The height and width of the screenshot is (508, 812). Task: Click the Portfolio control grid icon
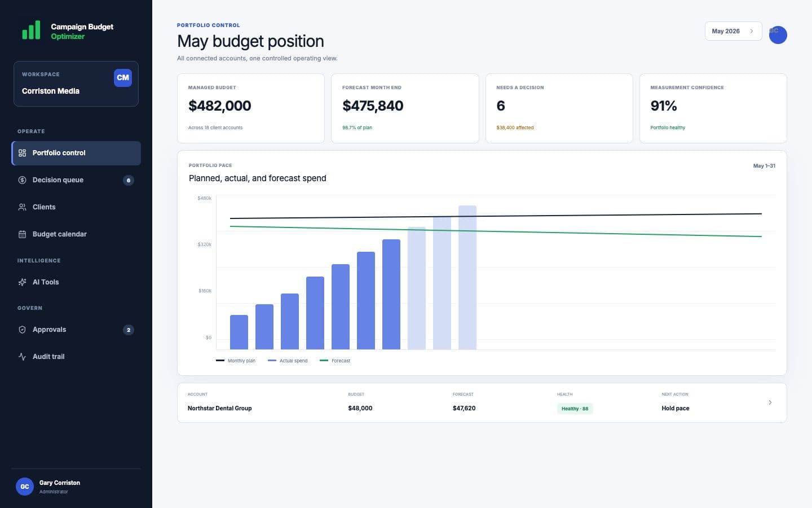click(23, 153)
